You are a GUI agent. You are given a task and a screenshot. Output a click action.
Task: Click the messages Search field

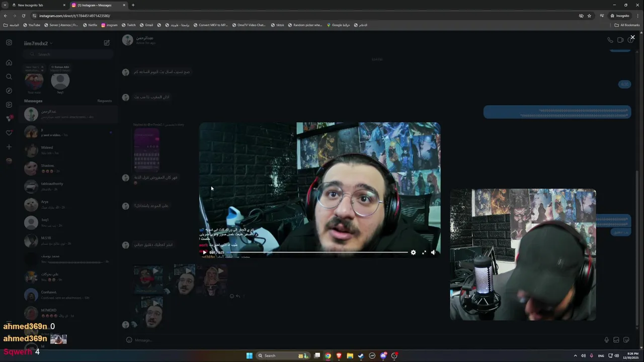click(67, 54)
